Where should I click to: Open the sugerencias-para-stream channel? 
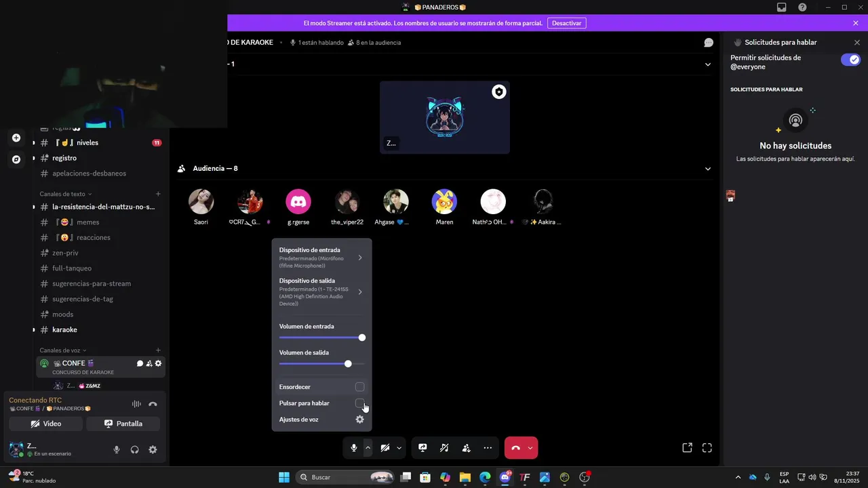click(100, 284)
